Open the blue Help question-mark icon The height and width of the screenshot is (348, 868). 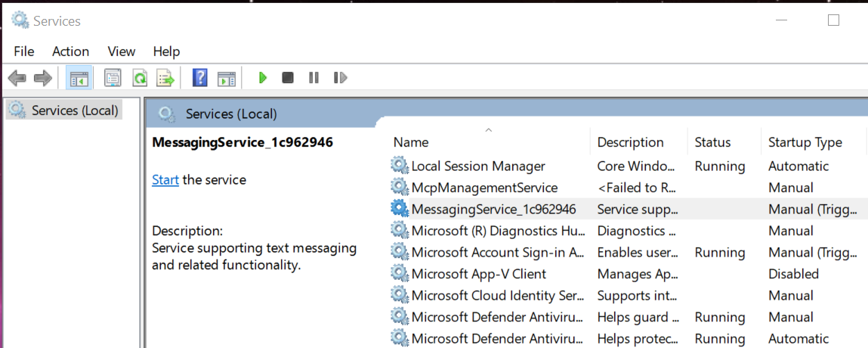click(x=200, y=78)
